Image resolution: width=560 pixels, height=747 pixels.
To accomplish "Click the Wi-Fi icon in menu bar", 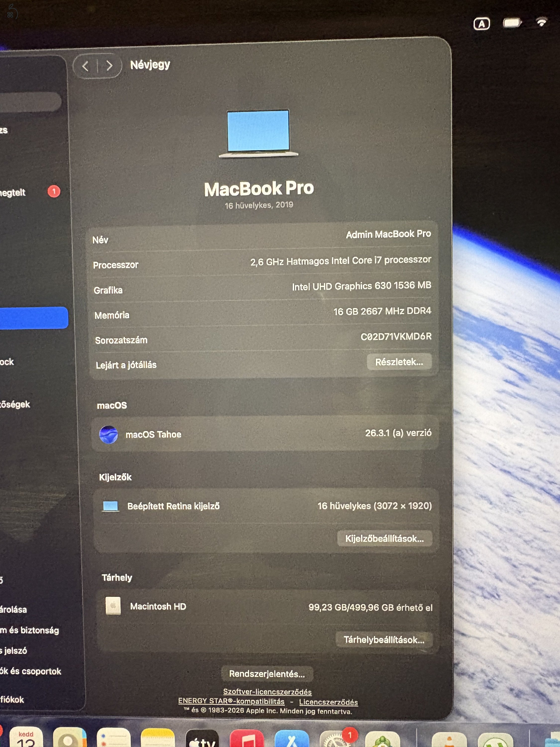I will (541, 22).
